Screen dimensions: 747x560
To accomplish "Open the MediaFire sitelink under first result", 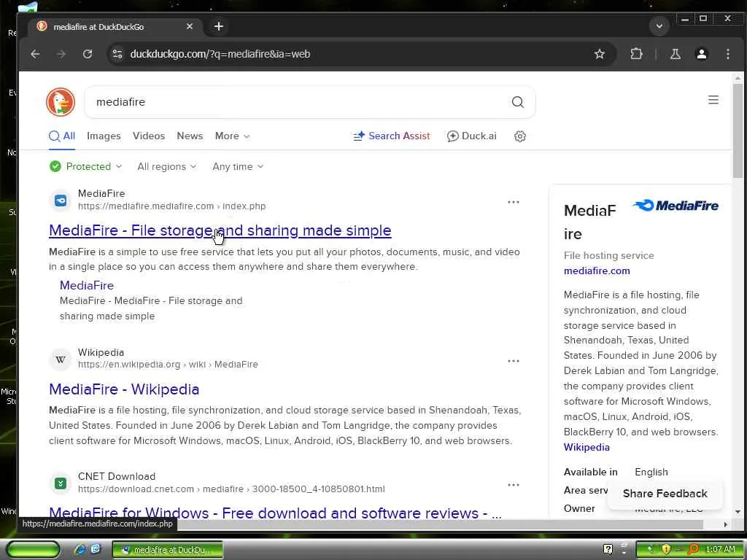I will (x=87, y=285).
